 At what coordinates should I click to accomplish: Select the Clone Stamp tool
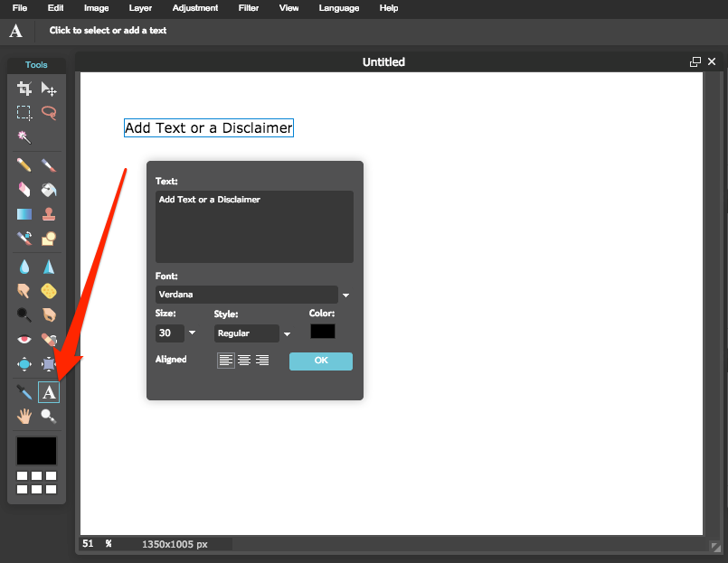(49, 214)
